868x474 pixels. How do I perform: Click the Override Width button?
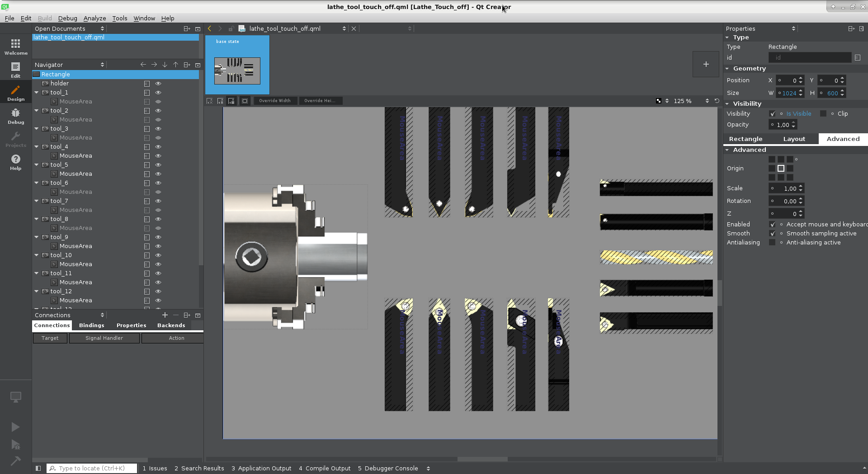(275, 101)
